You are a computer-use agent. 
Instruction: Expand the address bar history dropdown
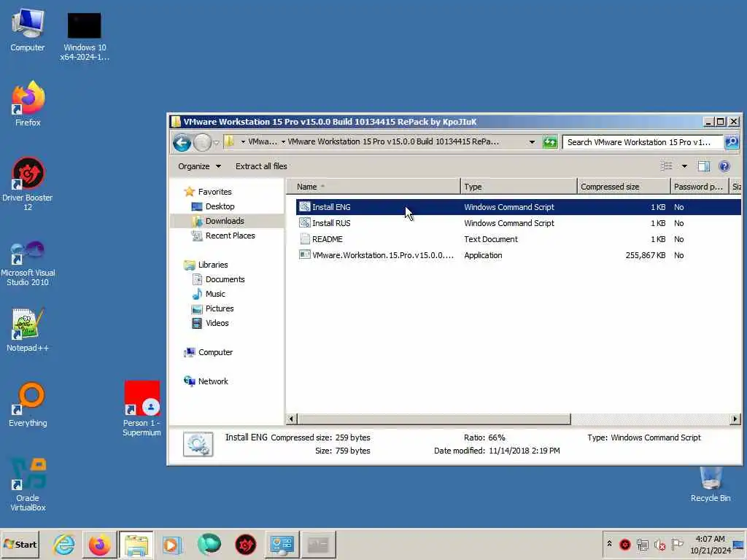coord(532,142)
